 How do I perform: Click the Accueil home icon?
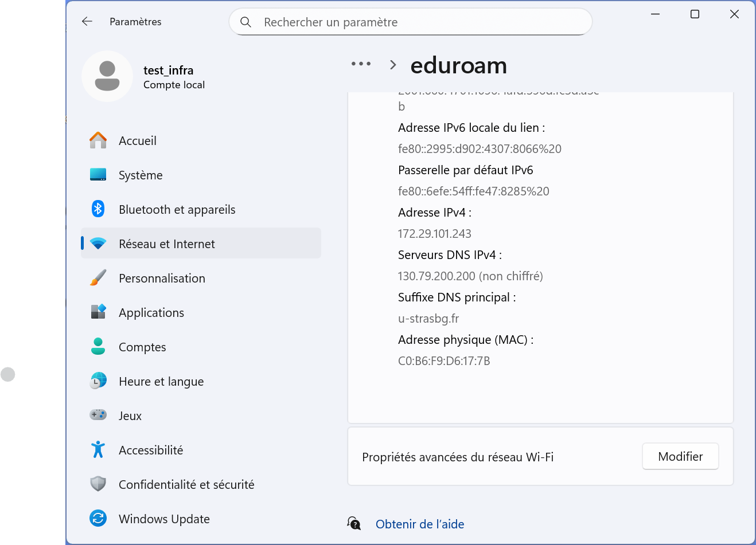[98, 140]
